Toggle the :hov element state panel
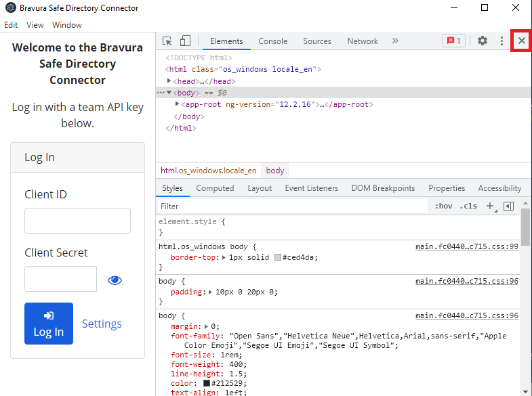Screen dimensions: 532x396 coord(443,206)
